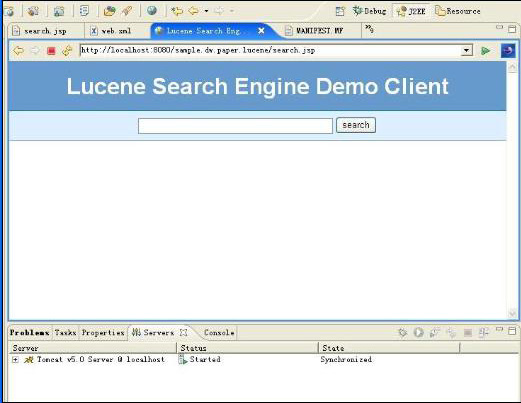Maximize the editor area
The width and height of the screenshot is (521, 403).
(x=512, y=29)
